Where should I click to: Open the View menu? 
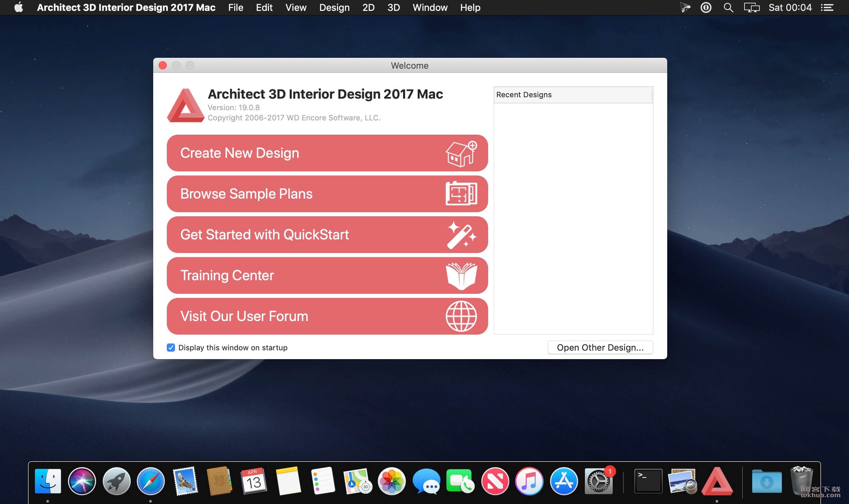pos(296,7)
